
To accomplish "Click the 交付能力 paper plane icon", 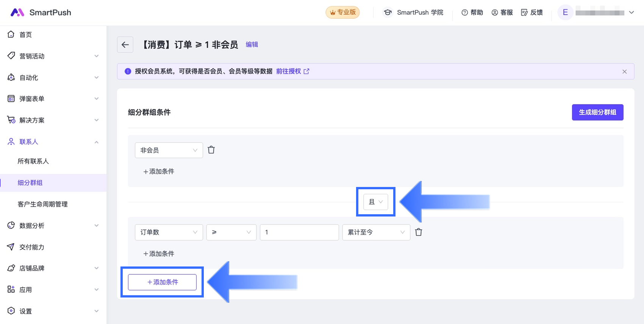I will click(x=11, y=247).
